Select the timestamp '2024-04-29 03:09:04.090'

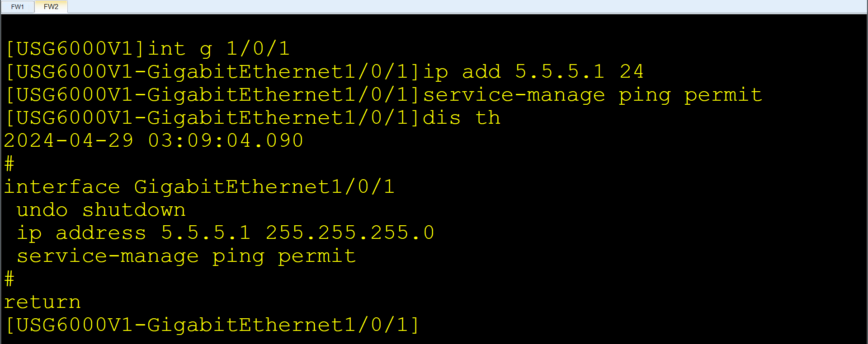(x=154, y=140)
